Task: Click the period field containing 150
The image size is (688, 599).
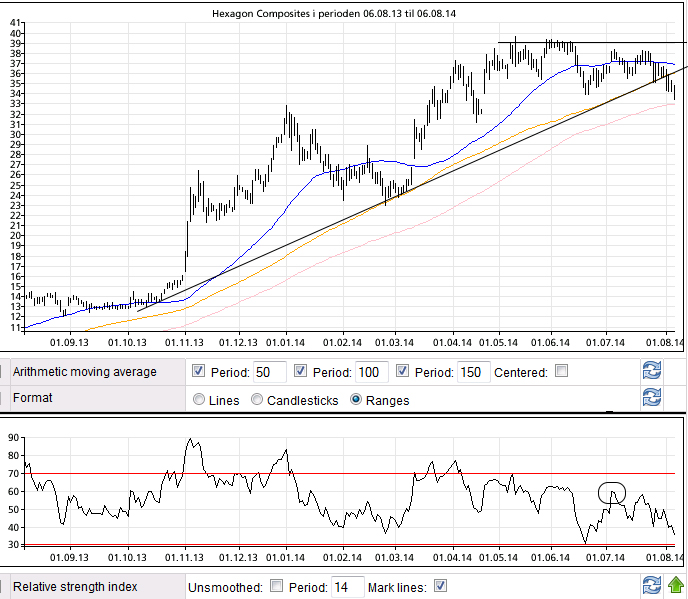Action: click(x=473, y=372)
